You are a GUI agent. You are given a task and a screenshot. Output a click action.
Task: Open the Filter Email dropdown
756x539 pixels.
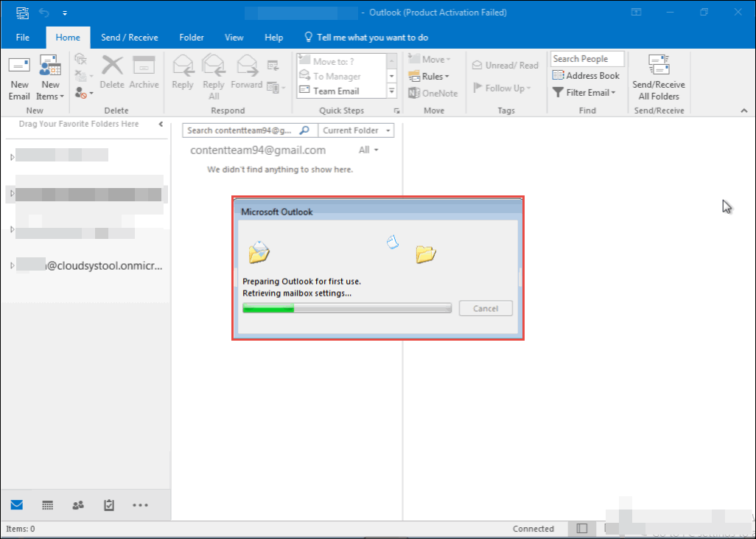coord(584,92)
